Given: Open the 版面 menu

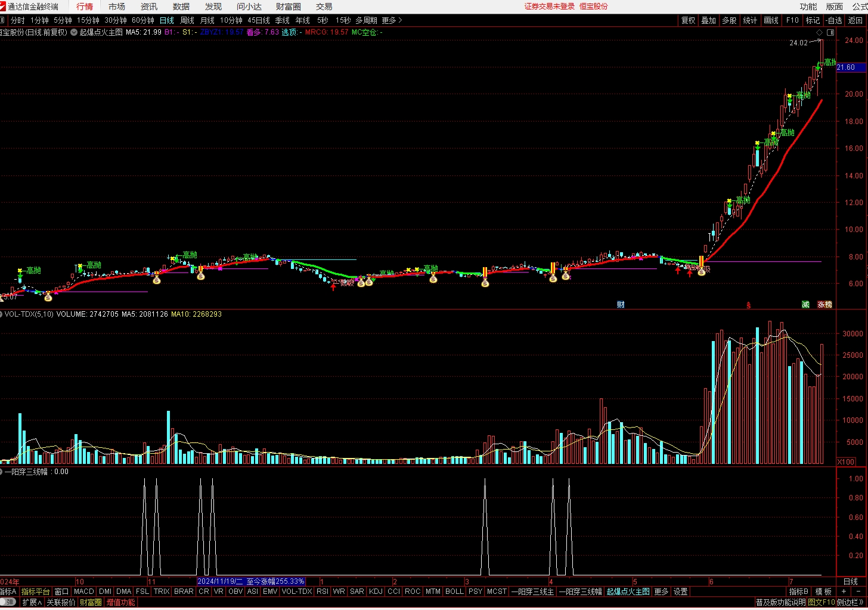Looking at the screenshot, I should click(x=835, y=7).
